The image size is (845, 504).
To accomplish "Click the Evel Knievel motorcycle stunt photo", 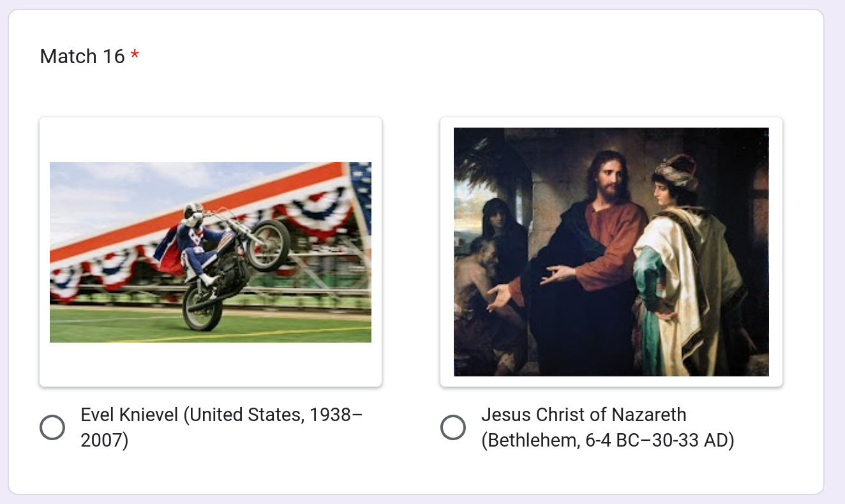I will (211, 252).
